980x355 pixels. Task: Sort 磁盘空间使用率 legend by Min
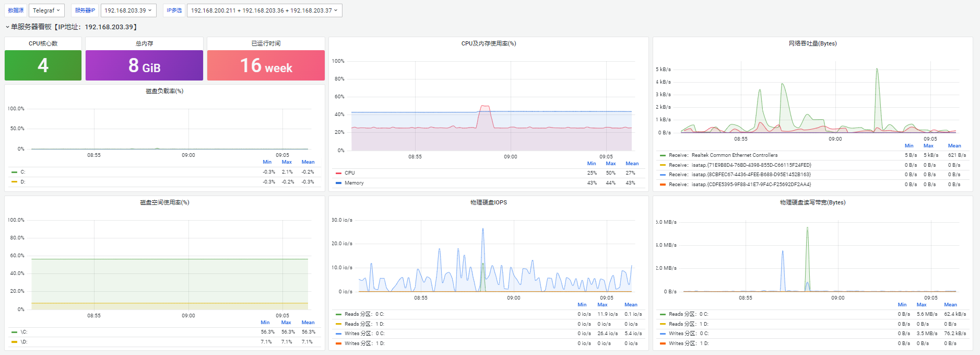265,323
